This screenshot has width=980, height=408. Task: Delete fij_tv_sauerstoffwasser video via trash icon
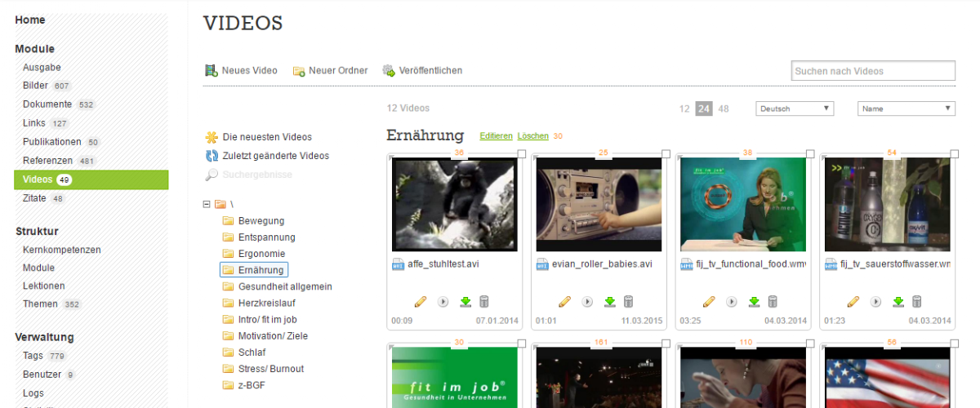tap(917, 301)
